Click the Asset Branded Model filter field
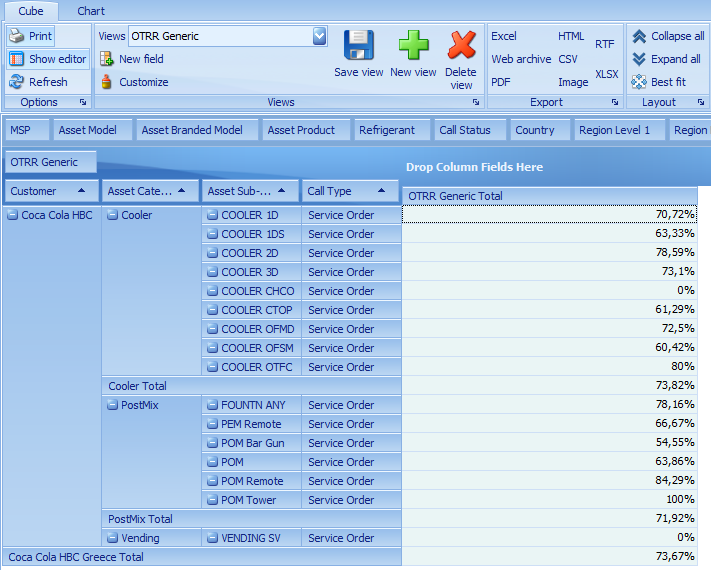Screen dimensions: 711x570 [197, 130]
